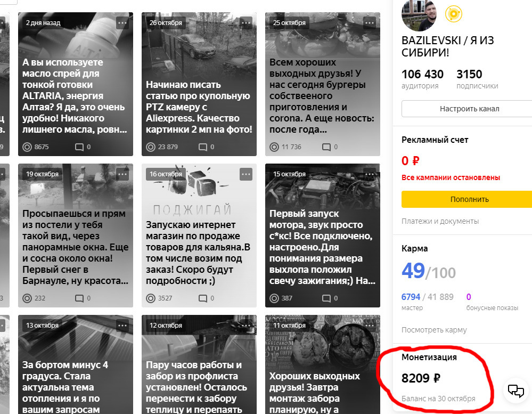532x414 pixels.
Task: Open options menu on 19 октября post
Action: (x=122, y=174)
